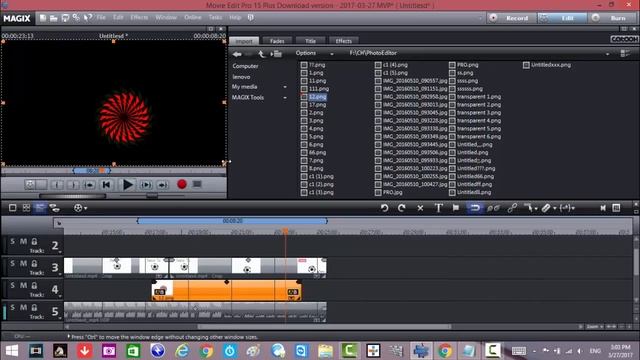This screenshot has width=640, height=360.
Task: Open a project via folder icon
Action: tap(53, 18)
